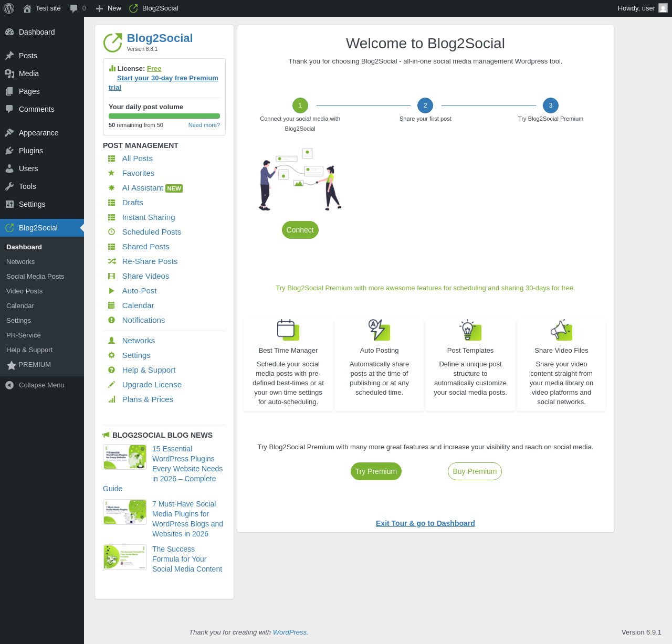This screenshot has height=644, width=672.
Task: Click the Notifications alert icon
Action: coord(111,320)
